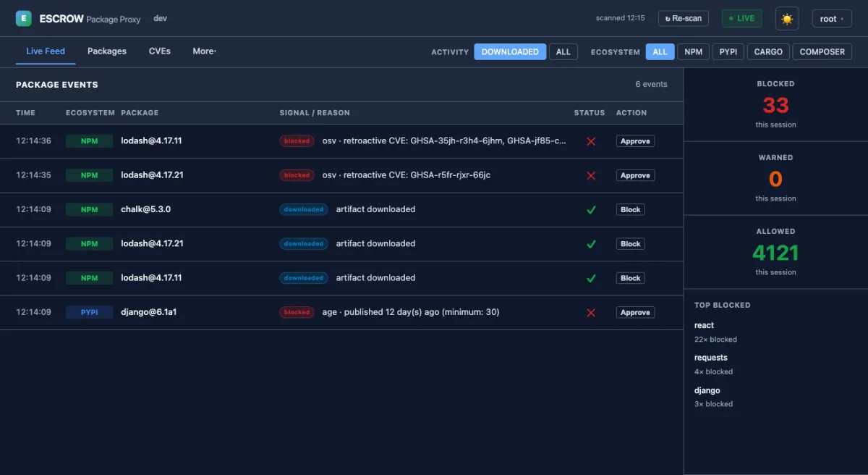The height and width of the screenshot is (475, 868).
Task: Open the root user dropdown
Action: pyautogui.click(x=832, y=19)
